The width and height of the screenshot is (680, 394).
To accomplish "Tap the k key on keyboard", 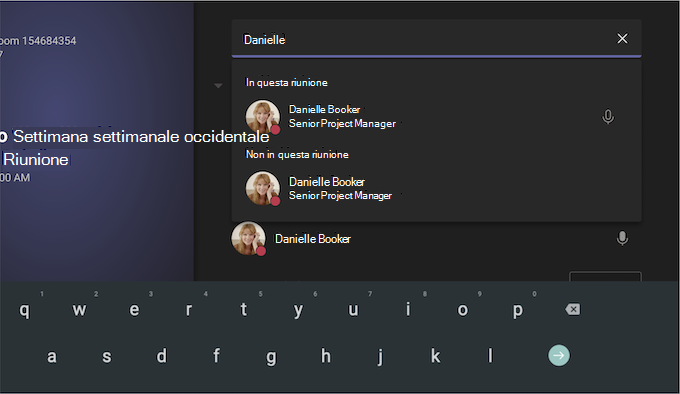I will (435, 356).
